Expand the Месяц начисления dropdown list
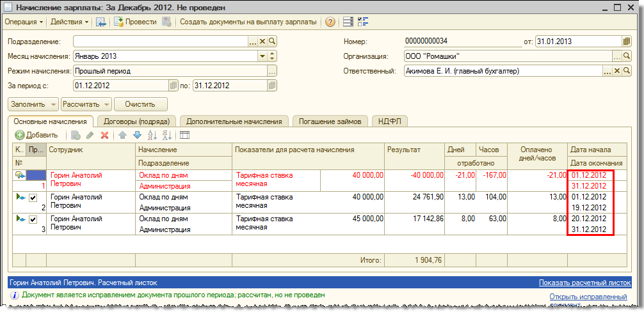 click(262, 56)
